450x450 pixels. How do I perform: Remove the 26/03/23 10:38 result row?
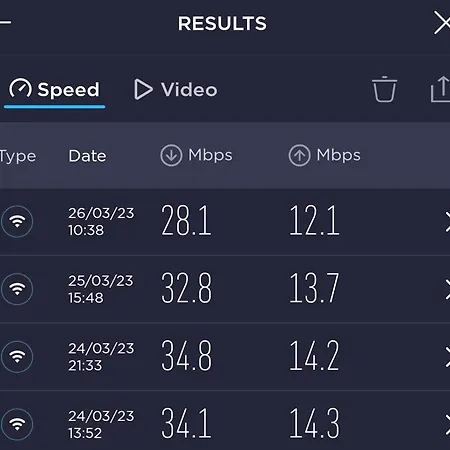pyautogui.click(x=448, y=222)
